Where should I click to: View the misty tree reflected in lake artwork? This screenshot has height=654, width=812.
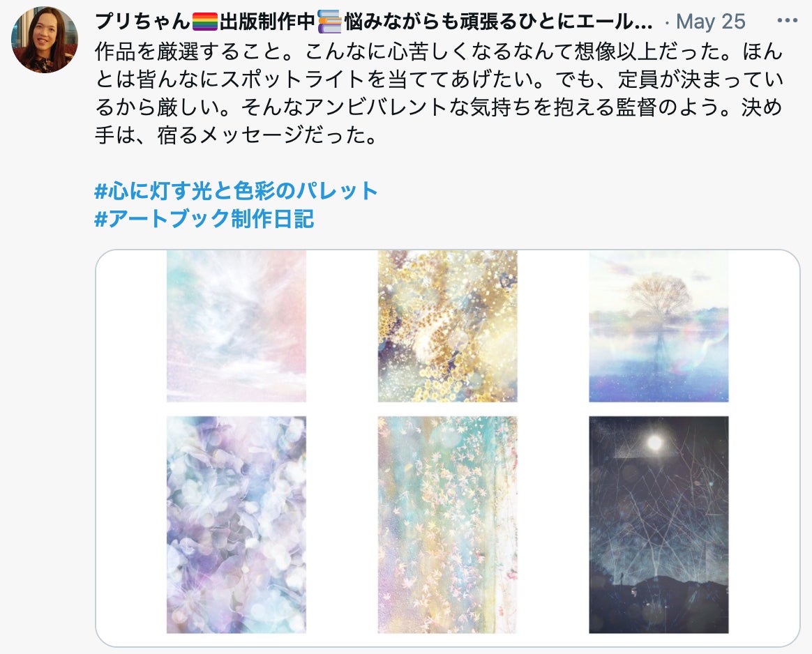[x=659, y=326]
